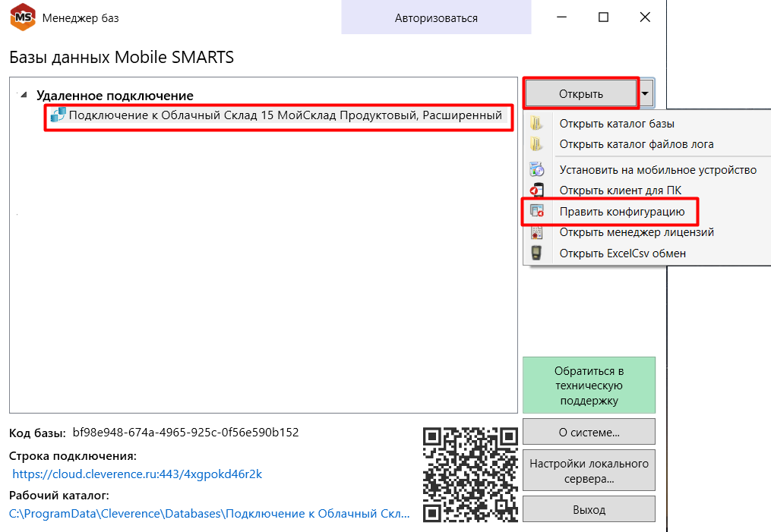Click the Рабочий каталог label
Screen dimensions: 771x532
[59, 495]
